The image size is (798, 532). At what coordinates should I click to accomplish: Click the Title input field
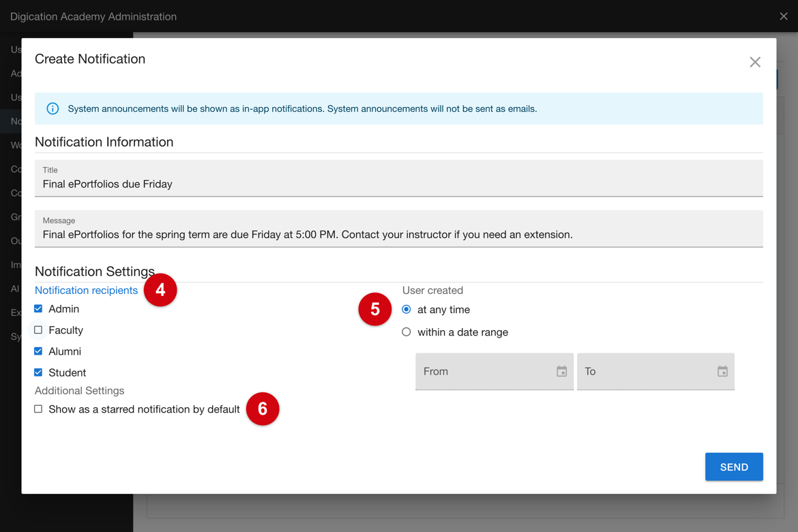click(398, 178)
